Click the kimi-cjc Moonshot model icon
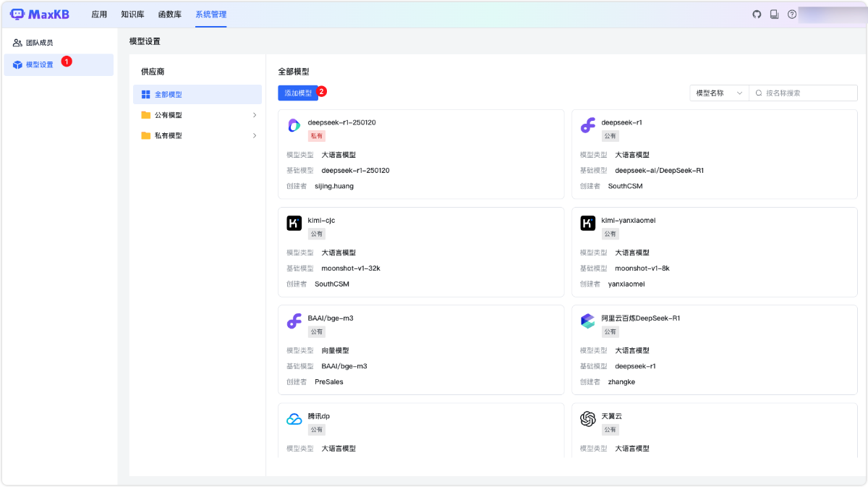The image size is (868, 487). click(294, 224)
